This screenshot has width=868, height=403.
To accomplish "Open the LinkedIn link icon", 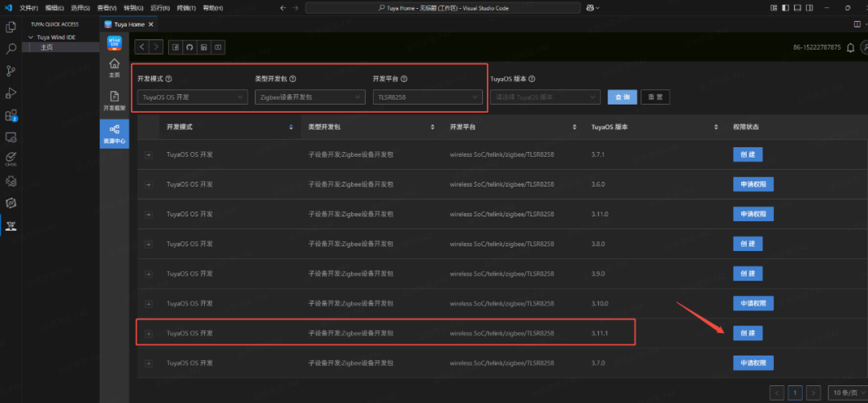I will tap(203, 47).
